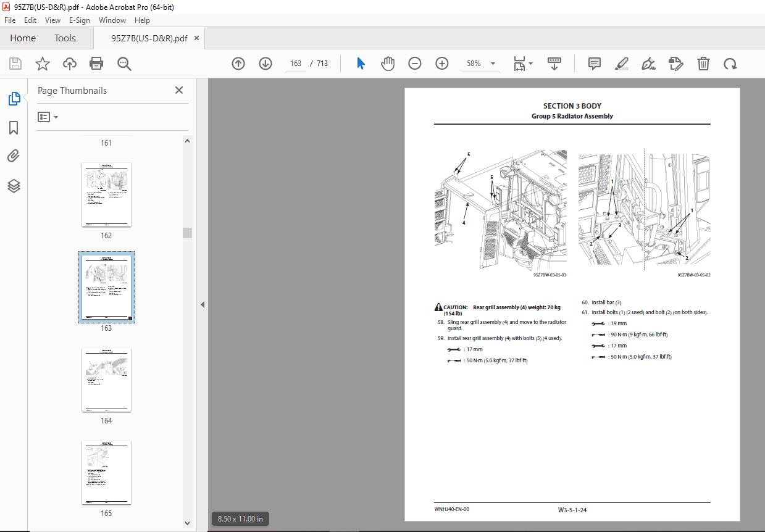Select the Highlight text tool
Viewport: 765px width, 532px height.
[x=622, y=64]
